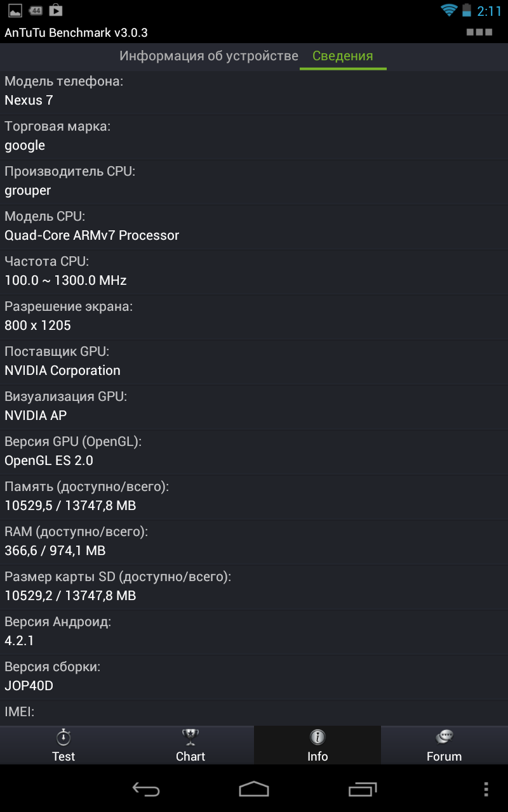Tap the Wi-Fi status icon
This screenshot has width=508, height=812.
tap(449, 10)
